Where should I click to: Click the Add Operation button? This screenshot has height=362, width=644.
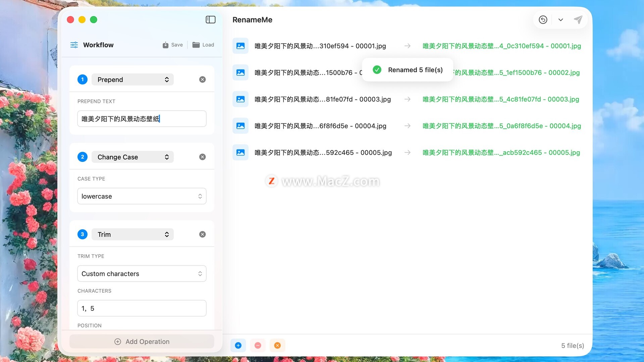click(x=142, y=342)
